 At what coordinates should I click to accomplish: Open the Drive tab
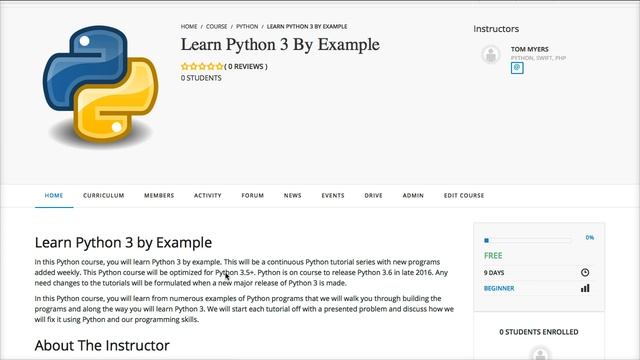click(x=373, y=196)
